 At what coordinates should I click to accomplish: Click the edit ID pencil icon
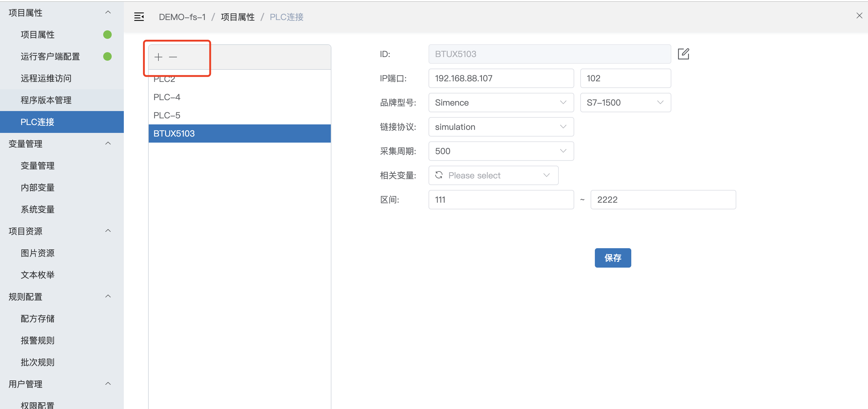[683, 54]
